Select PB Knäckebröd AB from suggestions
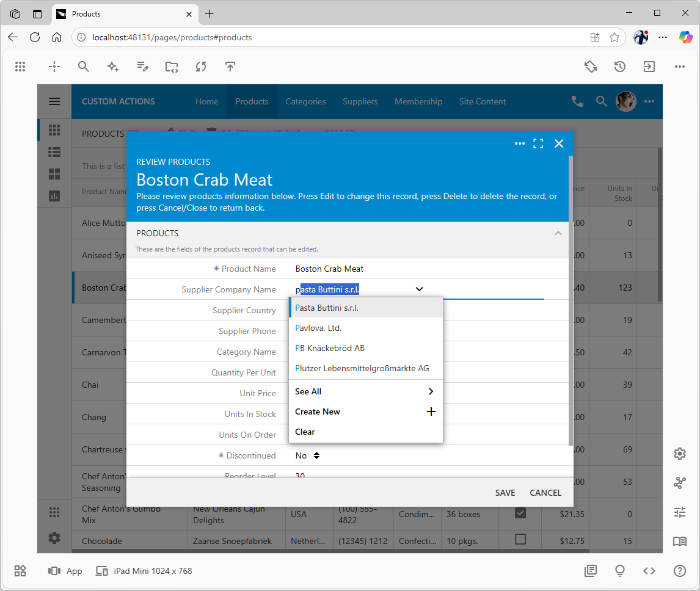700x591 pixels. (366, 348)
